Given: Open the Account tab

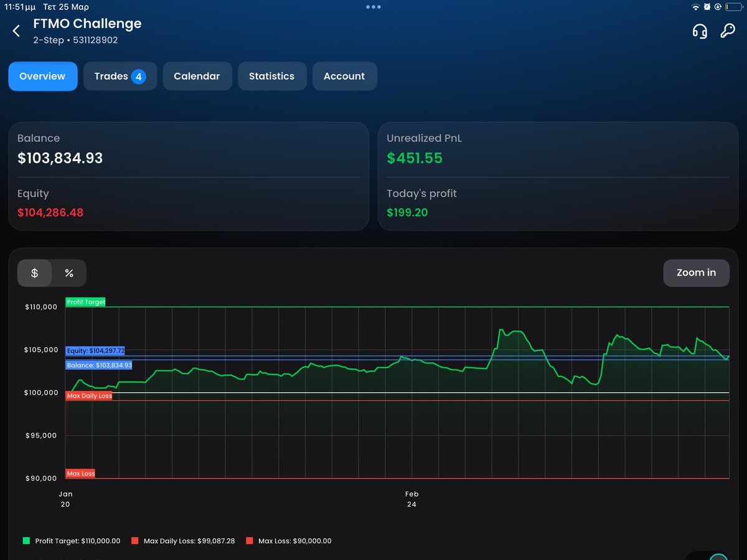Looking at the screenshot, I should point(344,77).
